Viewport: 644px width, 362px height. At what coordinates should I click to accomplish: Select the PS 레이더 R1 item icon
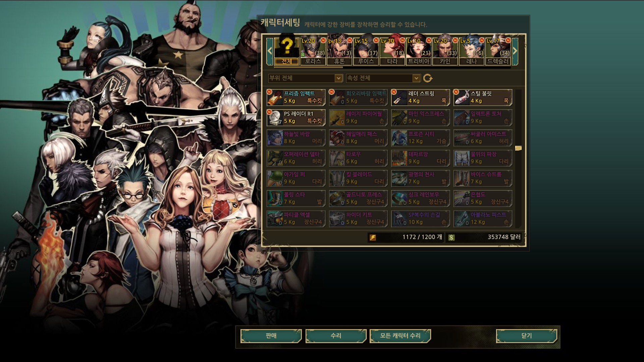[275, 118]
